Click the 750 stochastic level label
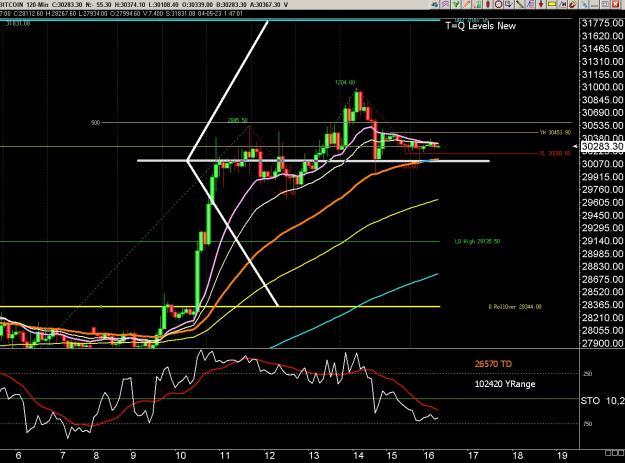The height and width of the screenshot is (463, 625). (x=588, y=424)
